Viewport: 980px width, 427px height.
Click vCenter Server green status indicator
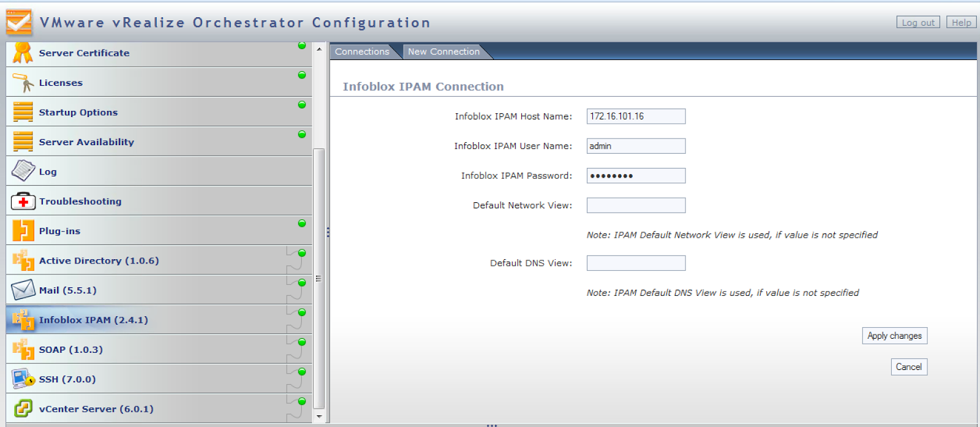click(x=302, y=401)
